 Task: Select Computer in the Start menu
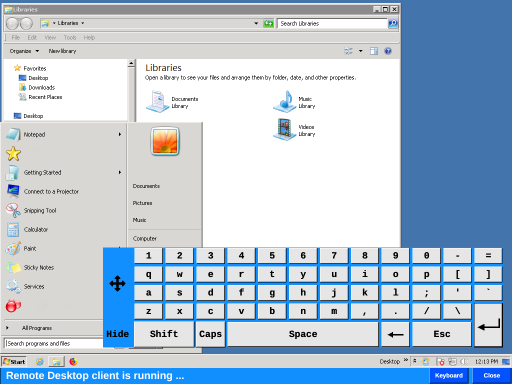click(145, 239)
